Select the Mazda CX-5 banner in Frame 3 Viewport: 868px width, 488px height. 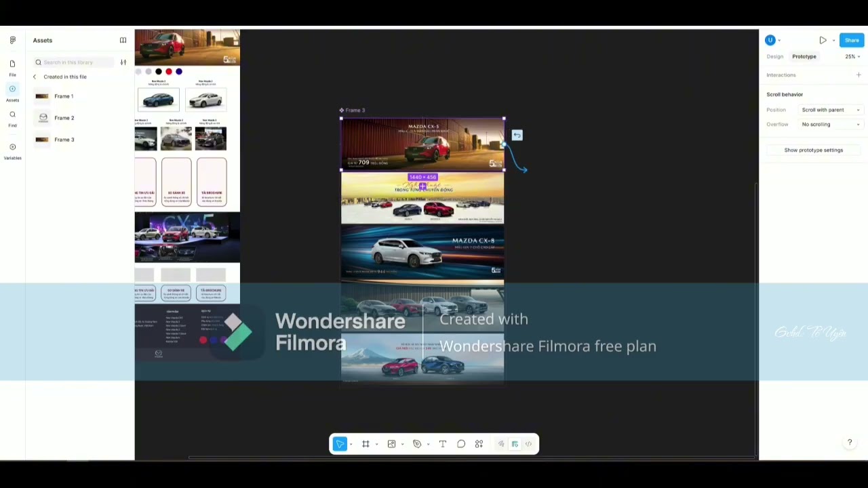(422, 144)
